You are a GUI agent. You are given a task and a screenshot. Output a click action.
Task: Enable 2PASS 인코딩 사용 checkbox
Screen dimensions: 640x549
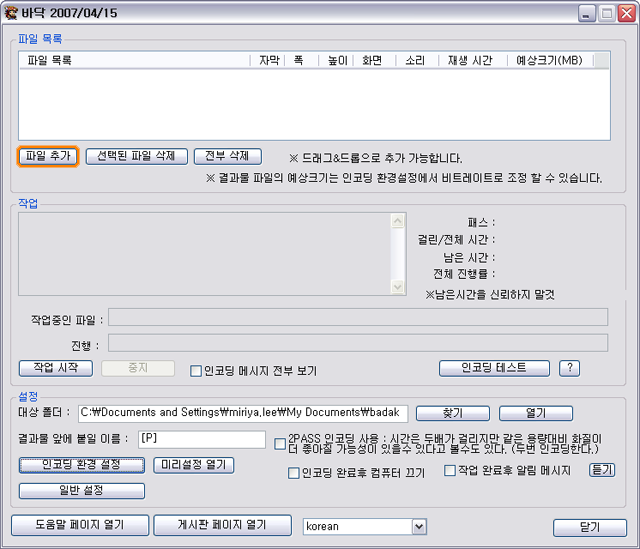(280, 444)
